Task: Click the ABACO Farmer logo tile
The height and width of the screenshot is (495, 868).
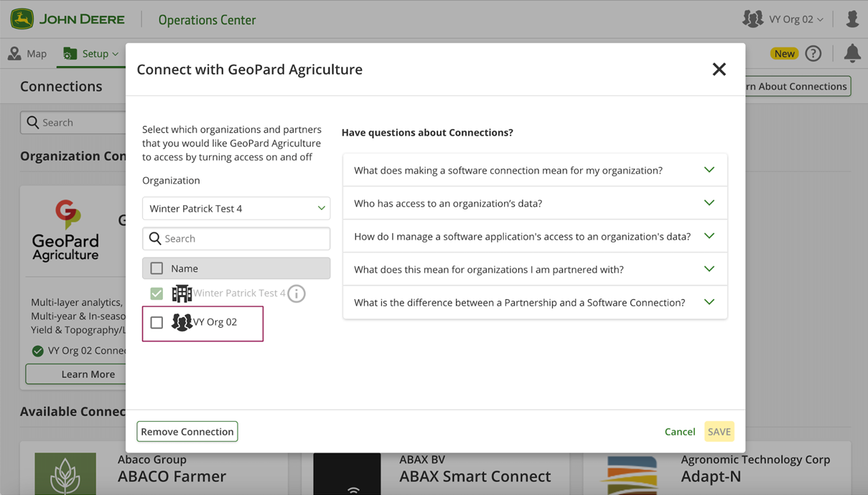Action: tap(65, 473)
